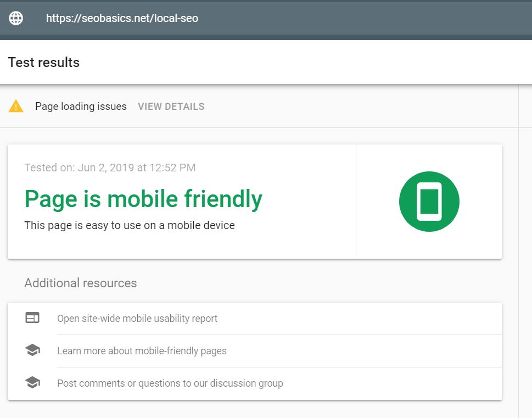This screenshot has height=418, width=532.
Task: Click the 'Test results' heading
Action: 44,63
